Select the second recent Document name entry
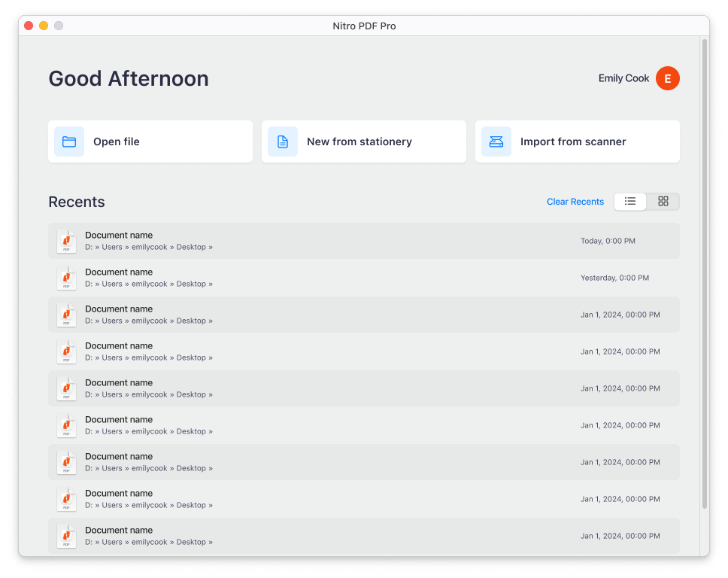Image resolution: width=728 pixels, height=578 pixels. click(119, 272)
